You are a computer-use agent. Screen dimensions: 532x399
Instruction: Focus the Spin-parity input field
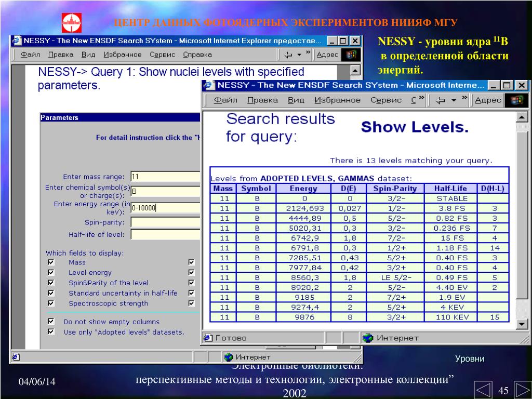(x=166, y=222)
